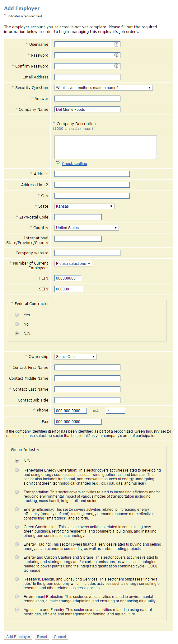Select No for Federal Contractor
178x644 pixels.
[17, 324]
